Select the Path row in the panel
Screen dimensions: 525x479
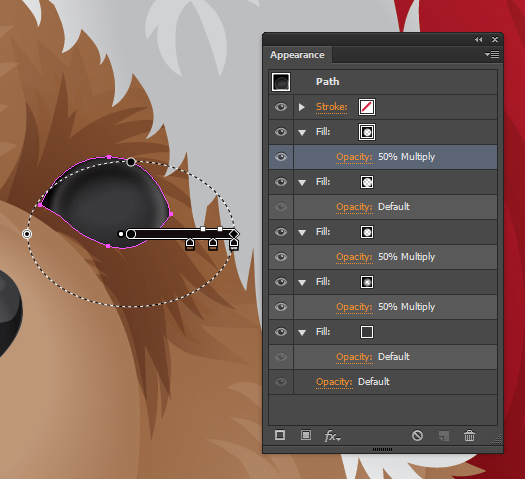point(383,82)
